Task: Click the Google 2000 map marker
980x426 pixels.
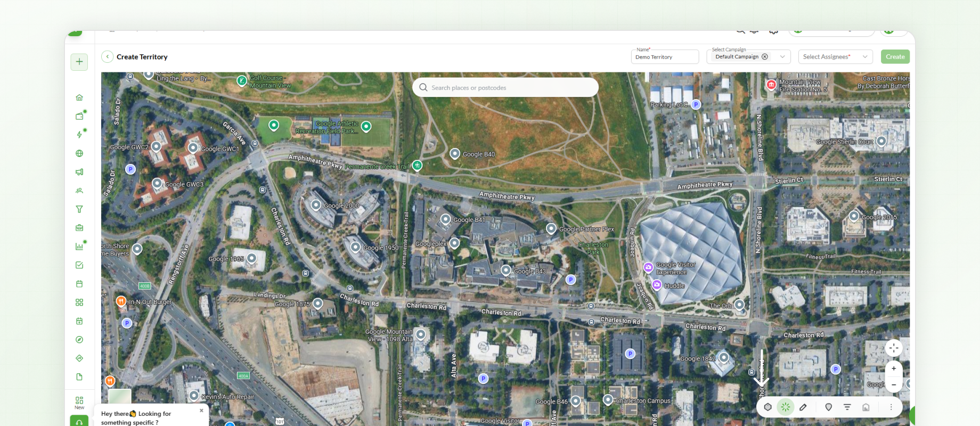Action: (316, 204)
